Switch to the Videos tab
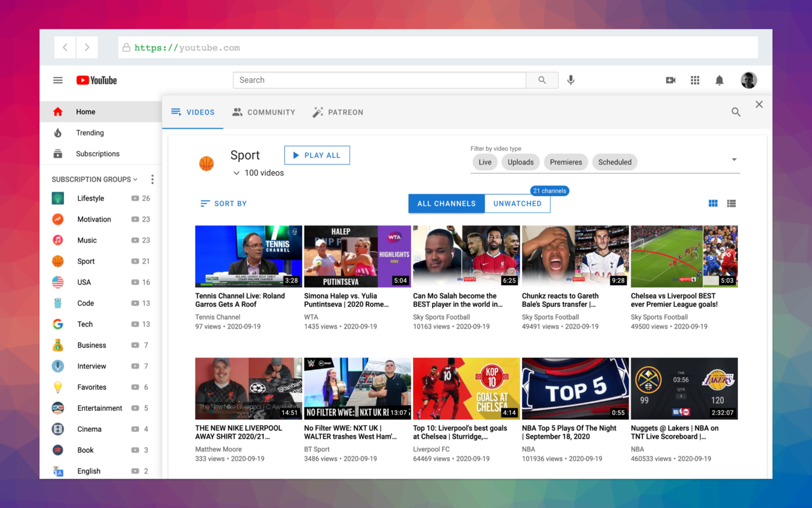The width and height of the screenshot is (812, 508). tap(193, 112)
